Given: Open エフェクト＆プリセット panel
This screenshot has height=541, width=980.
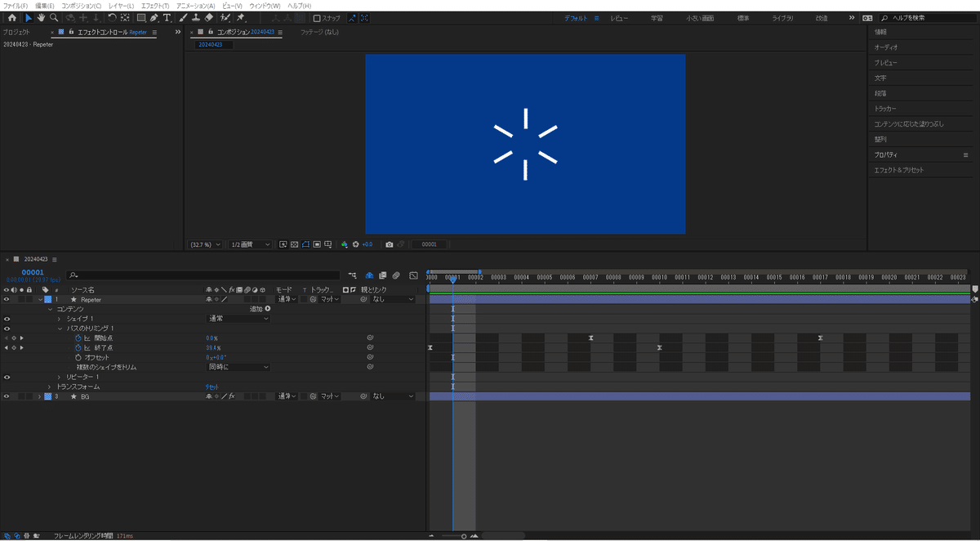Looking at the screenshot, I should (899, 170).
